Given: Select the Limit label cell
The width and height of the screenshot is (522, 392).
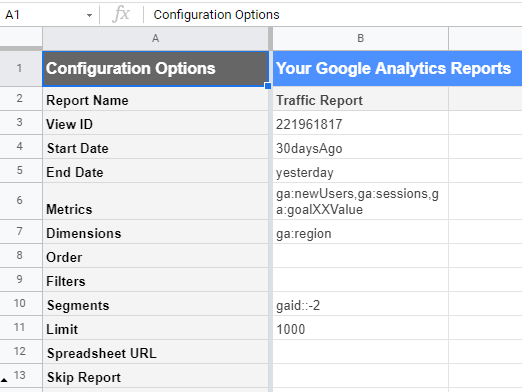Looking at the screenshot, I should (x=155, y=328).
